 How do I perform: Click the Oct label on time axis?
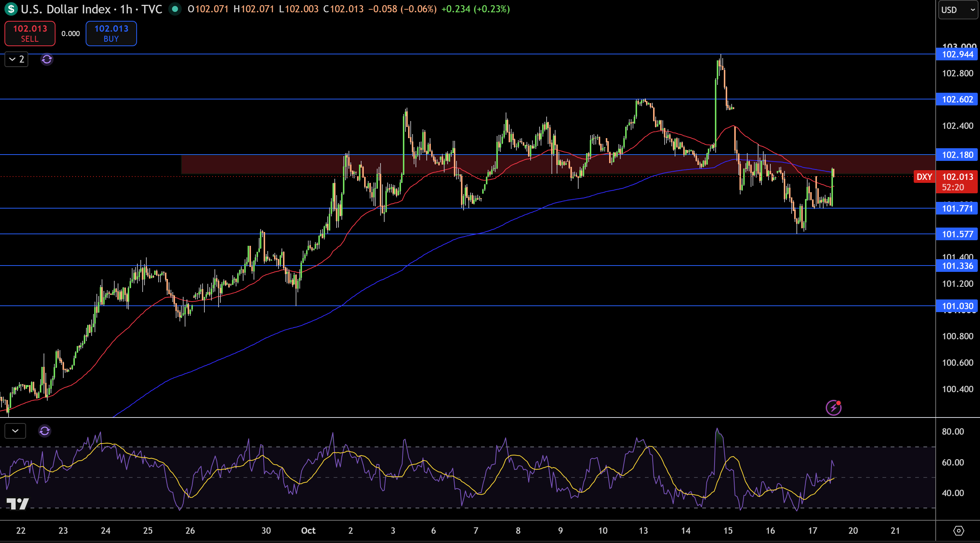pyautogui.click(x=308, y=530)
